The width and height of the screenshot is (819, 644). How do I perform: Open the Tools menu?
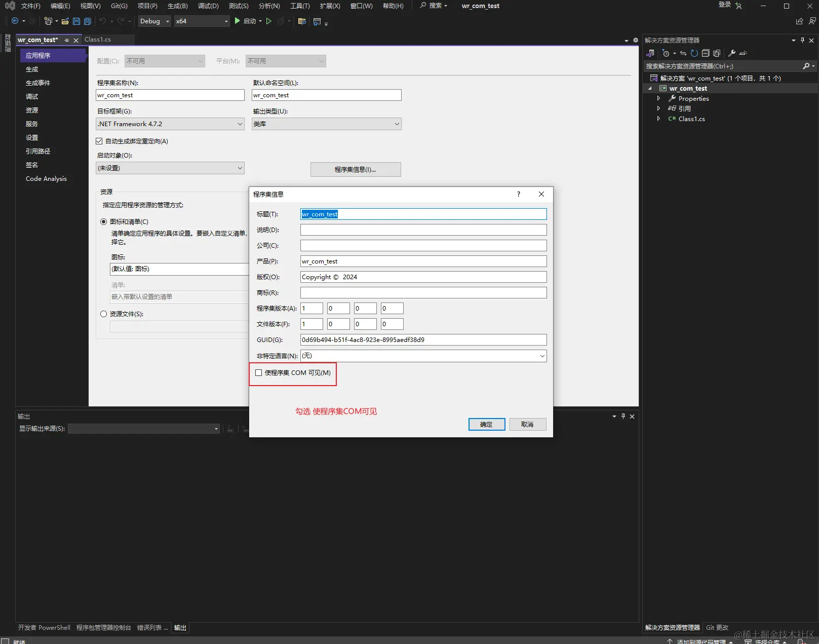300,6
